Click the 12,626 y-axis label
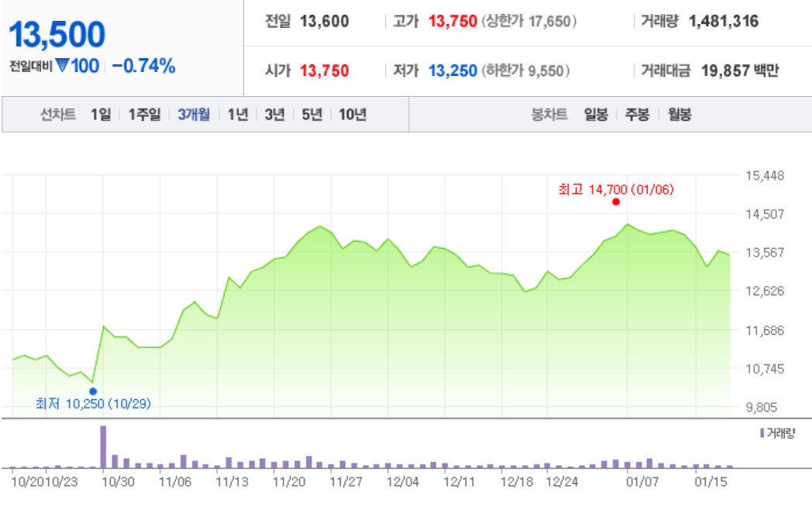Screen dimensions: 812x510 coord(765,291)
